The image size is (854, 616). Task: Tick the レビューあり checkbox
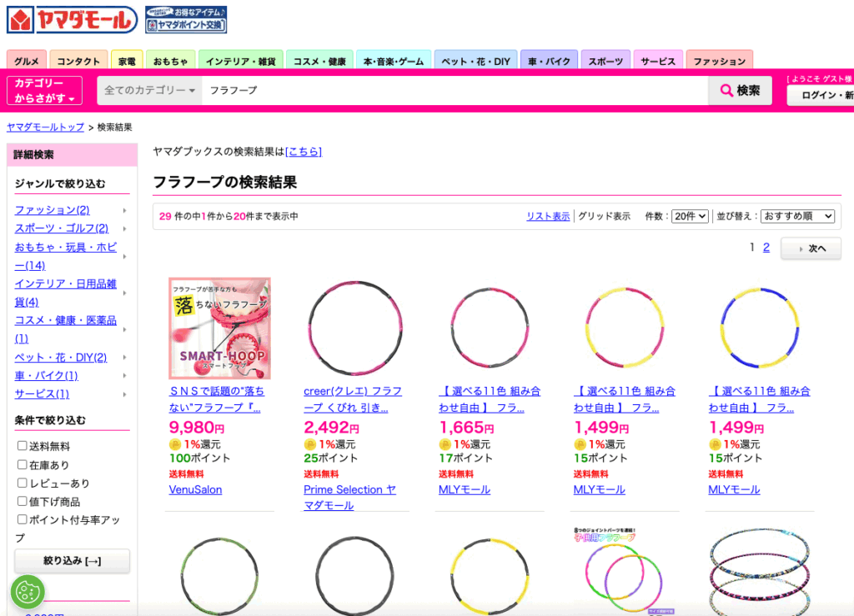click(23, 483)
